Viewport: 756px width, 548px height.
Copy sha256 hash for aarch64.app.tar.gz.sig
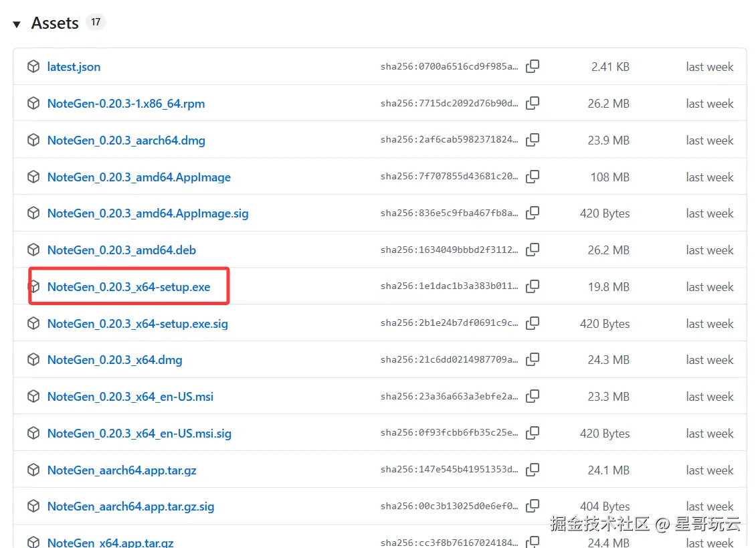pyautogui.click(x=533, y=506)
